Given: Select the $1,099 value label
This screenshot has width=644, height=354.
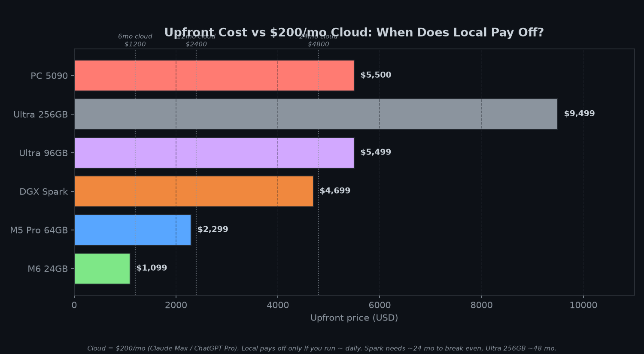Looking at the screenshot, I should (152, 268).
